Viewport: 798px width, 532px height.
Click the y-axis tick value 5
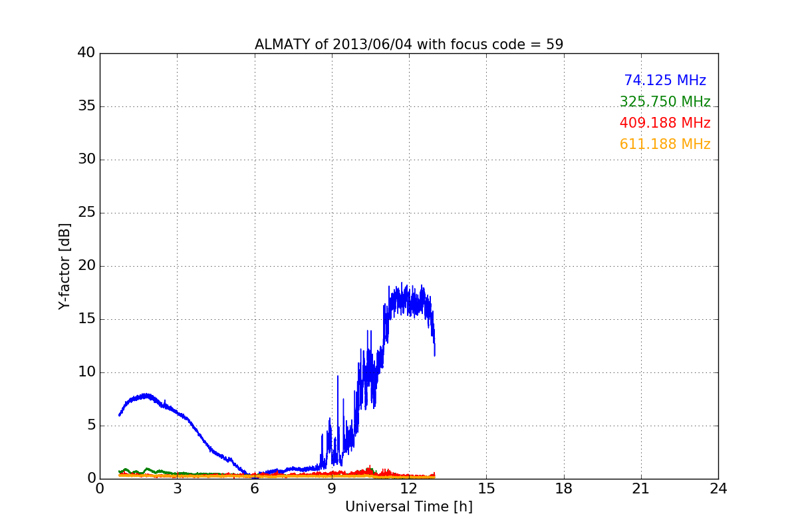[90, 426]
